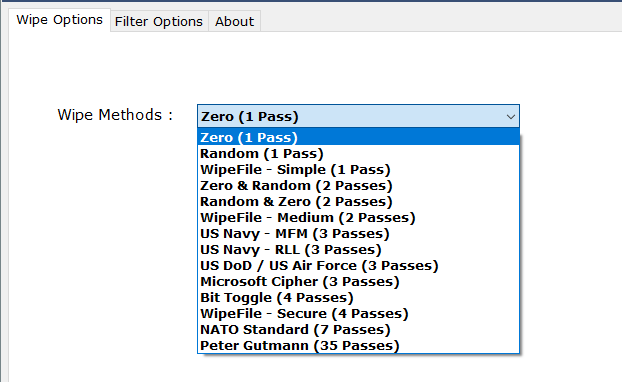Choose Peter Gutmann (35 Passes)
Image resolution: width=622 pixels, height=382 pixels.
[358, 346]
